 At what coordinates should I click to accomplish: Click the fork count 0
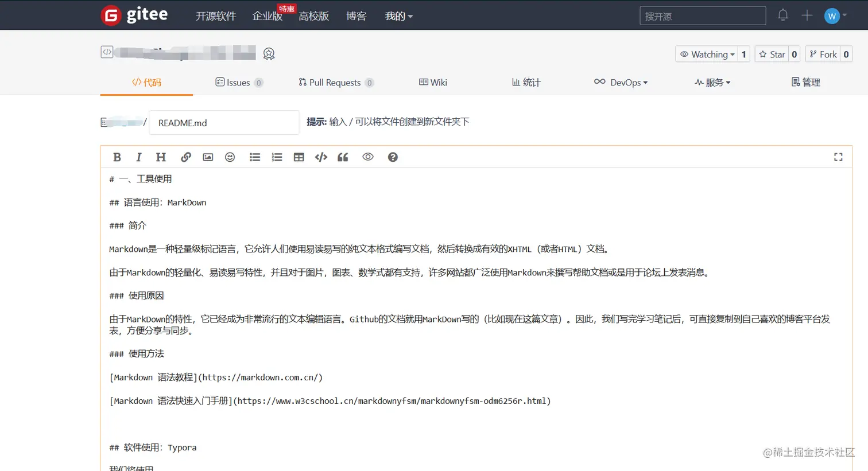846,54
